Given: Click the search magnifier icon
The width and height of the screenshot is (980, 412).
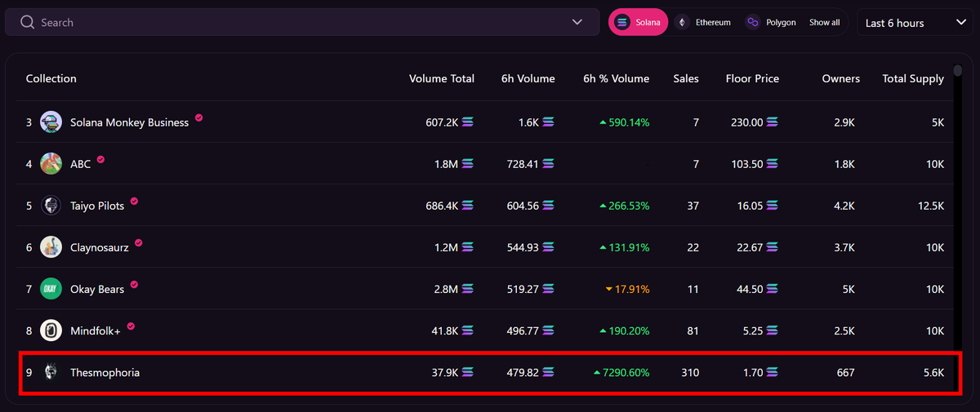Looking at the screenshot, I should pos(28,22).
